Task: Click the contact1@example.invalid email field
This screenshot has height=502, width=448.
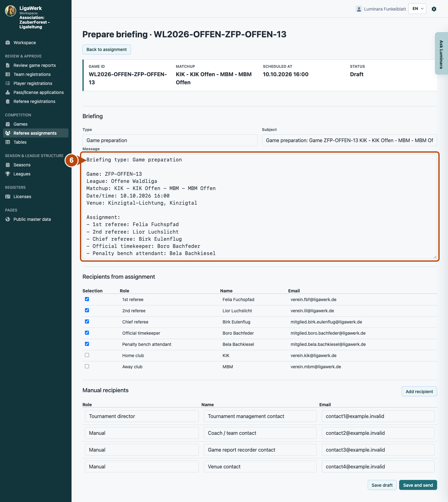Action: (378, 416)
